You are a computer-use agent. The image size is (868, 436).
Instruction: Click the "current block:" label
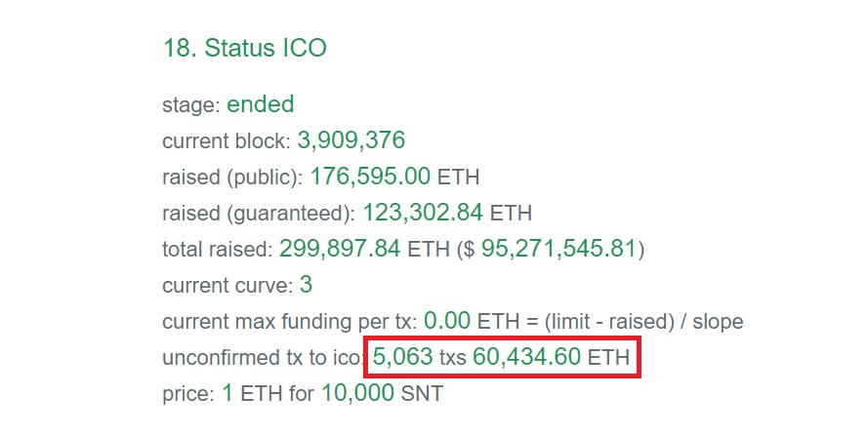[226, 140]
